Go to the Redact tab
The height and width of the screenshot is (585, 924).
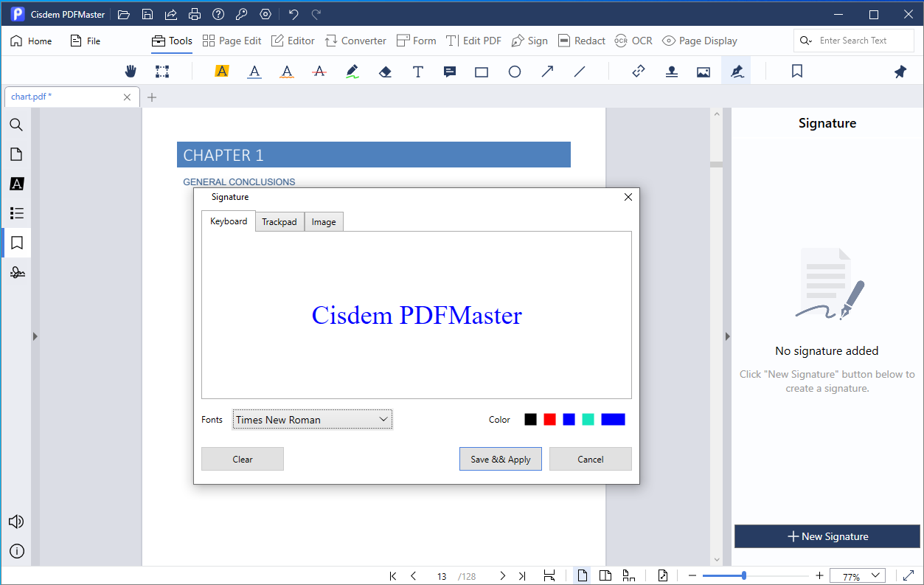pos(581,41)
